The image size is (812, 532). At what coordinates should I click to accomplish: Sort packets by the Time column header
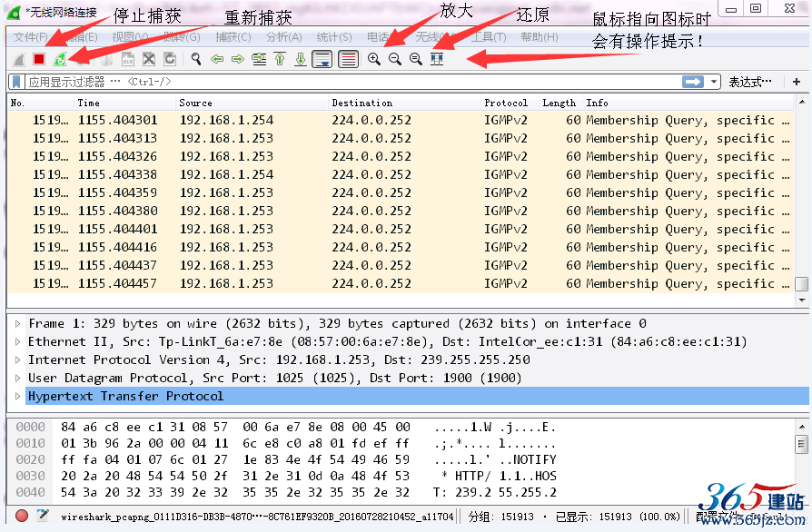125,103
